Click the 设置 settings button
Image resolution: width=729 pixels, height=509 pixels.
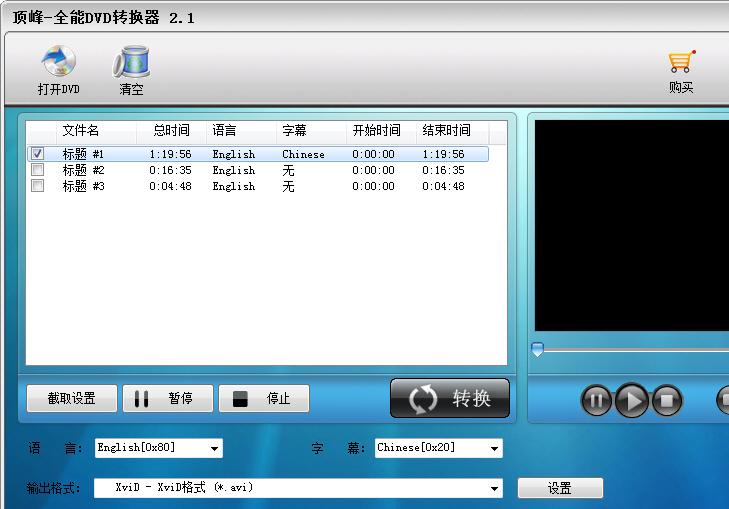pos(560,488)
